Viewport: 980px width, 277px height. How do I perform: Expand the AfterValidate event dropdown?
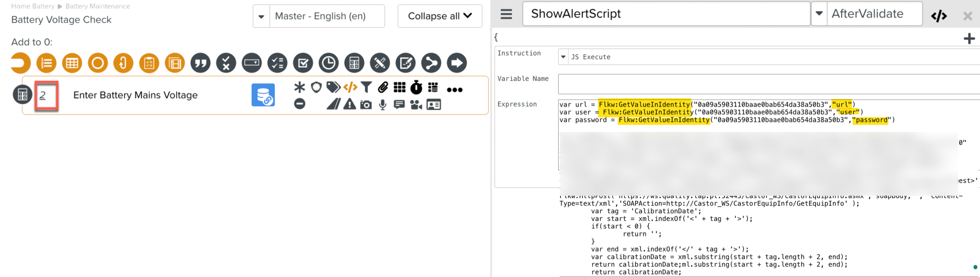pos(819,14)
